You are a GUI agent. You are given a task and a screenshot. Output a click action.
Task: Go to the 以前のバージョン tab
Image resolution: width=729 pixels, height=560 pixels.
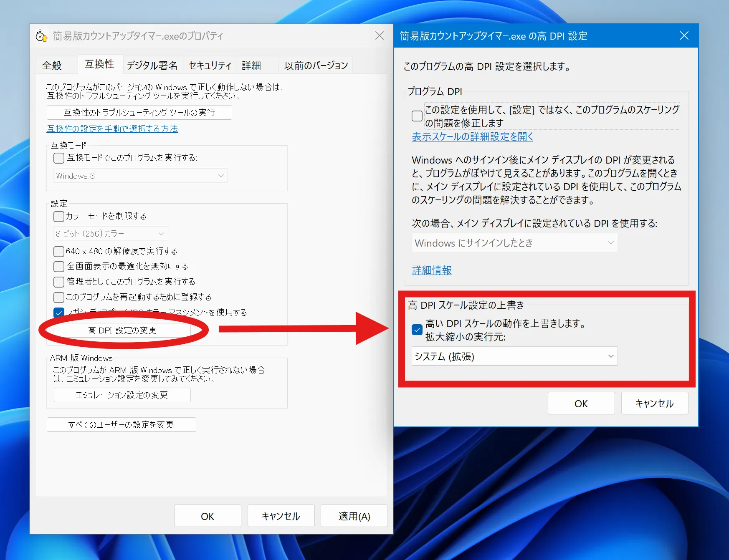point(316,66)
